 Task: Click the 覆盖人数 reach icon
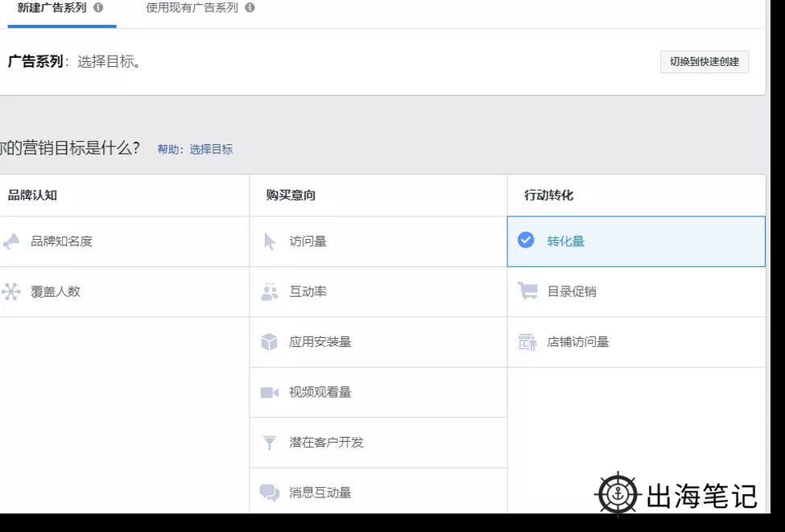click(x=10, y=291)
